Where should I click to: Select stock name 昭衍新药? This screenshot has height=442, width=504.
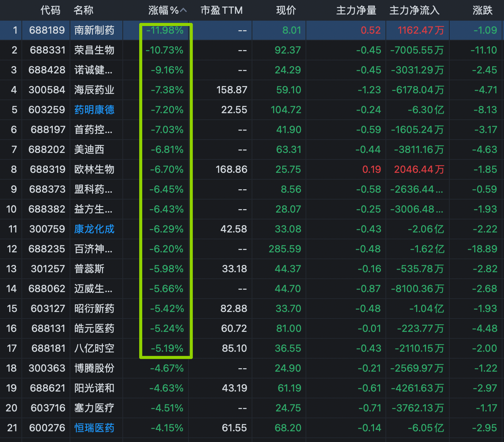pos(94,309)
